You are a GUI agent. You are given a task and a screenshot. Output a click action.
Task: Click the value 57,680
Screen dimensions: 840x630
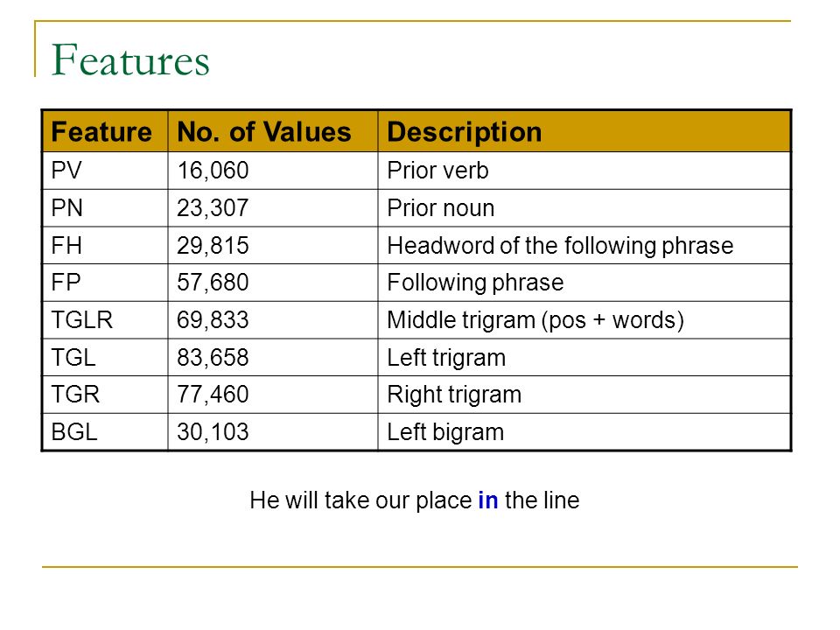(x=213, y=283)
